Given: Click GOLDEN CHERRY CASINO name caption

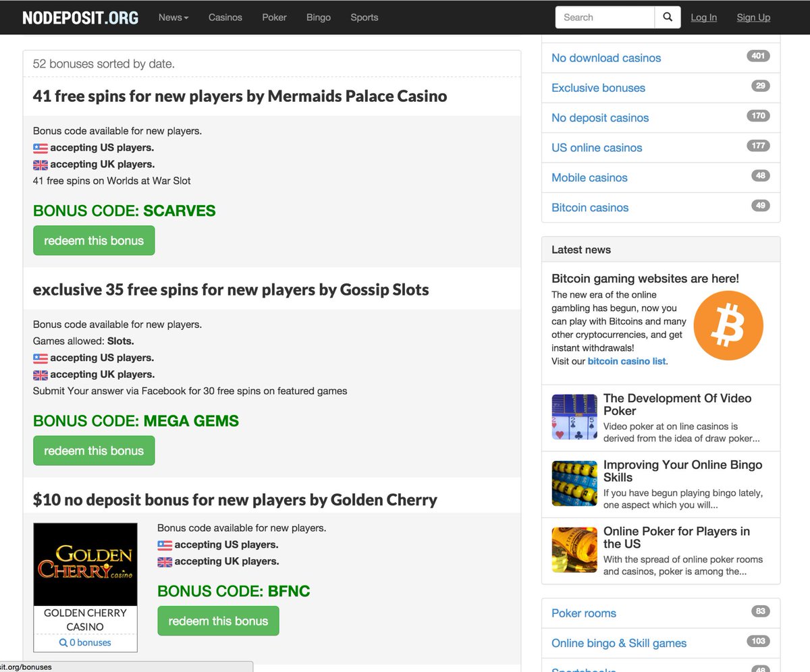Looking at the screenshot, I should point(85,620).
